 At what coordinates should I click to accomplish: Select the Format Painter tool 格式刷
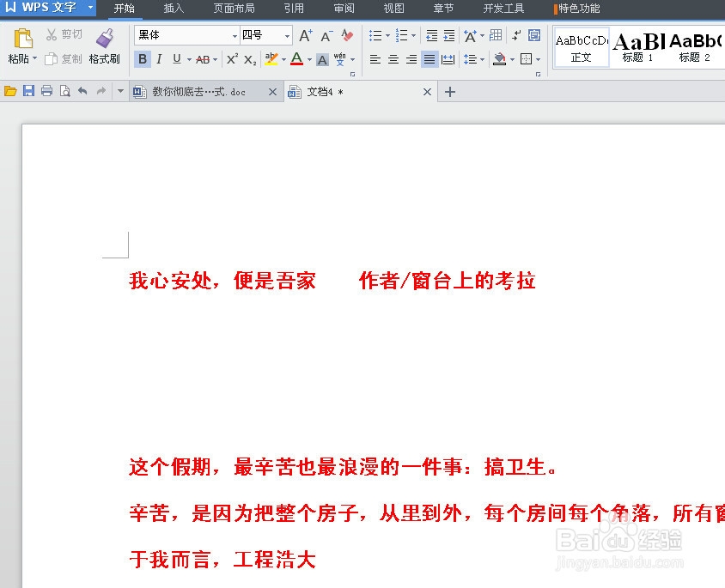click(104, 47)
